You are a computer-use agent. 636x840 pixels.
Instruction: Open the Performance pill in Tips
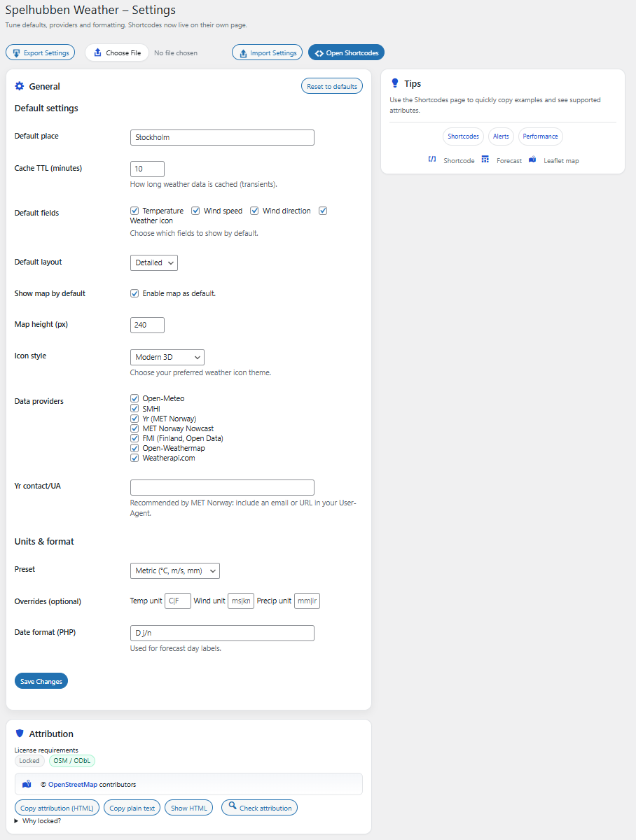point(540,136)
